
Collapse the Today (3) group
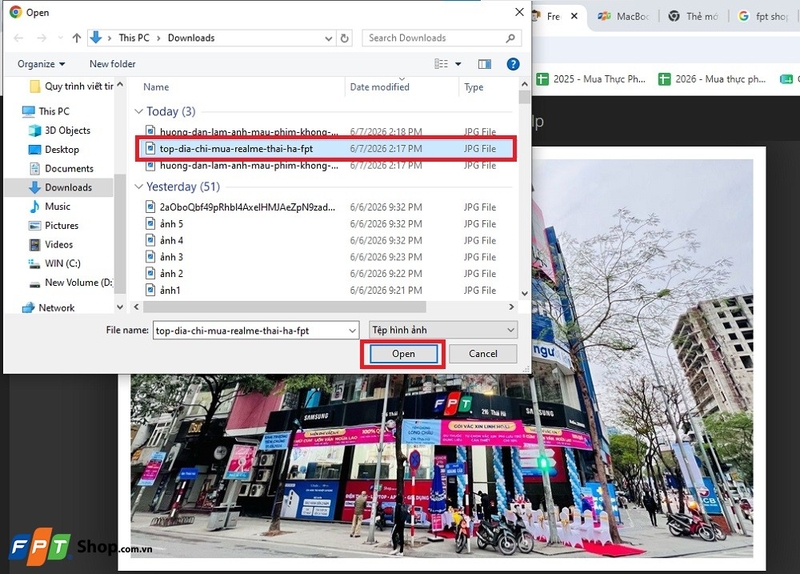pyautogui.click(x=138, y=111)
